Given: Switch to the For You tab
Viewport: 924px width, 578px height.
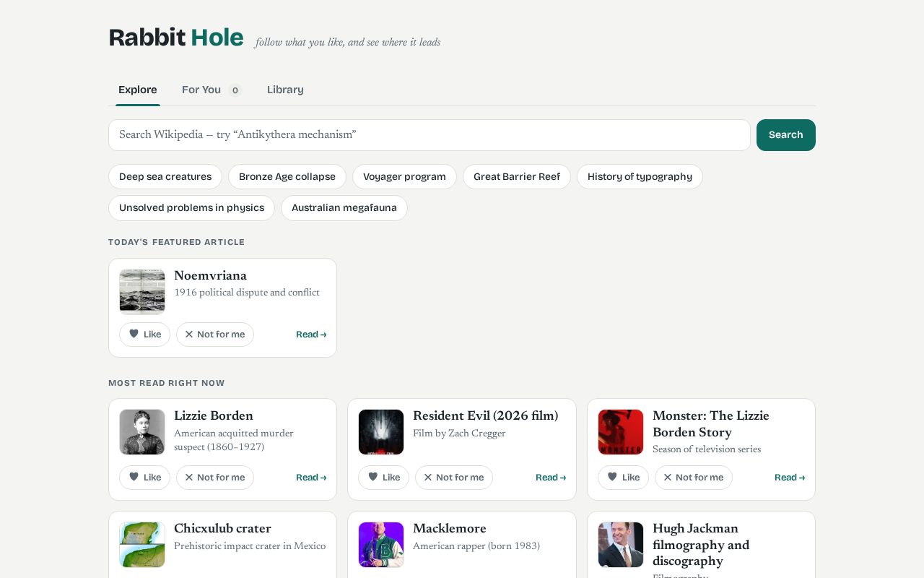Looking at the screenshot, I should [x=212, y=90].
